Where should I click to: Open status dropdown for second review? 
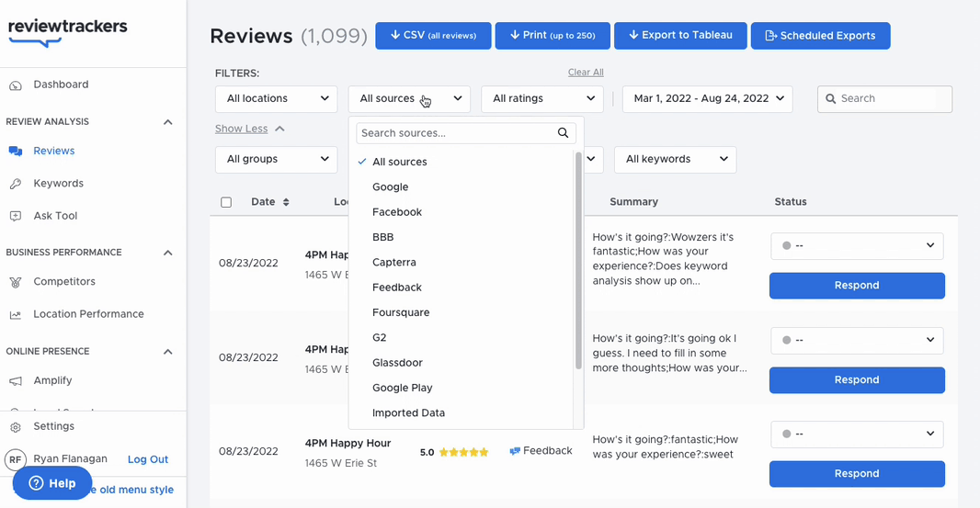[856, 340]
